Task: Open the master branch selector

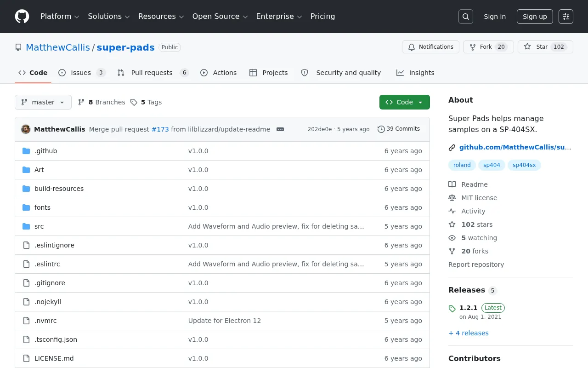Action: click(x=43, y=102)
